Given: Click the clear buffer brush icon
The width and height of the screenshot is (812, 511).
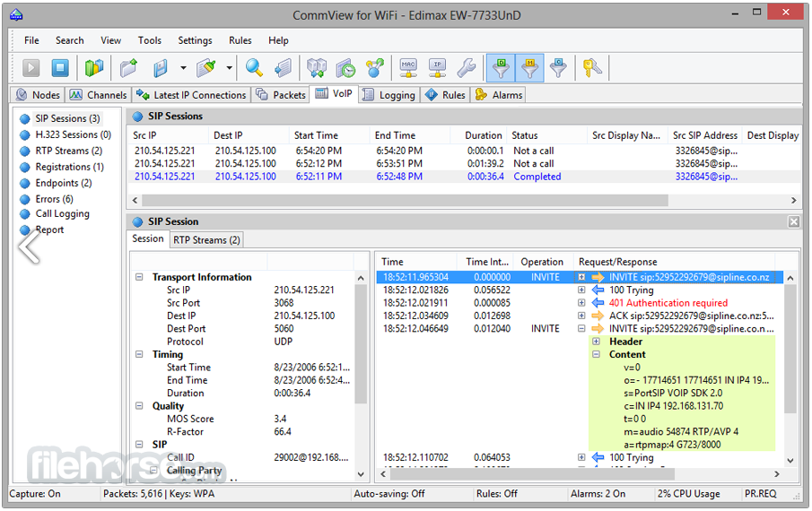Looking at the screenshot, I should [206, 68].
